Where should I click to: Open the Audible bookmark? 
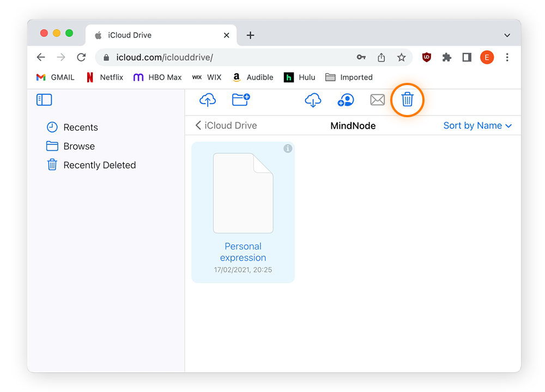point(253,77)
